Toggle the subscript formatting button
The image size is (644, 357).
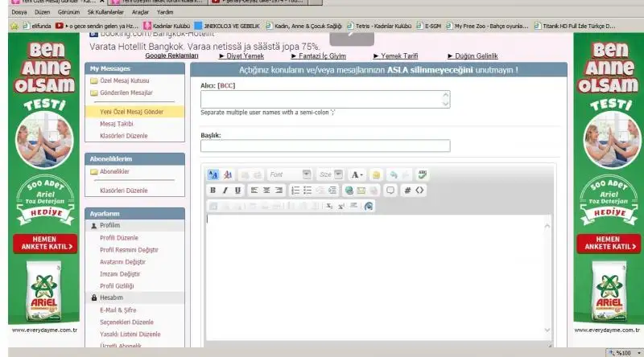(x=328, y=206)
